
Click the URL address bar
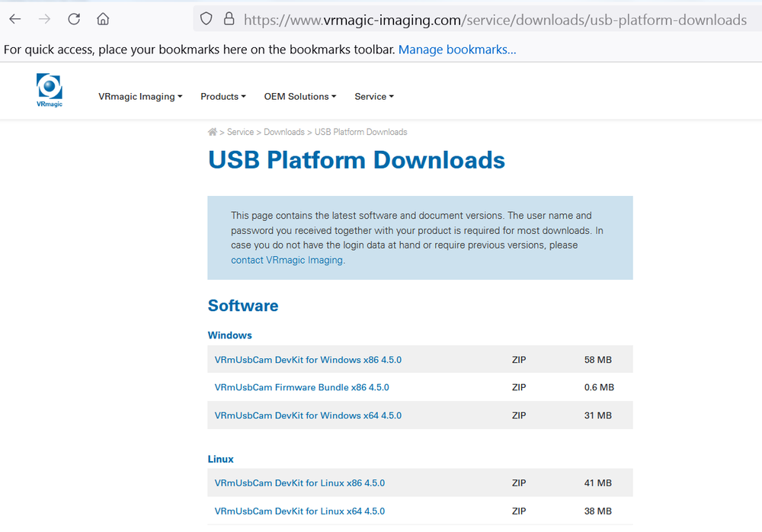click(x=495, y=20)
